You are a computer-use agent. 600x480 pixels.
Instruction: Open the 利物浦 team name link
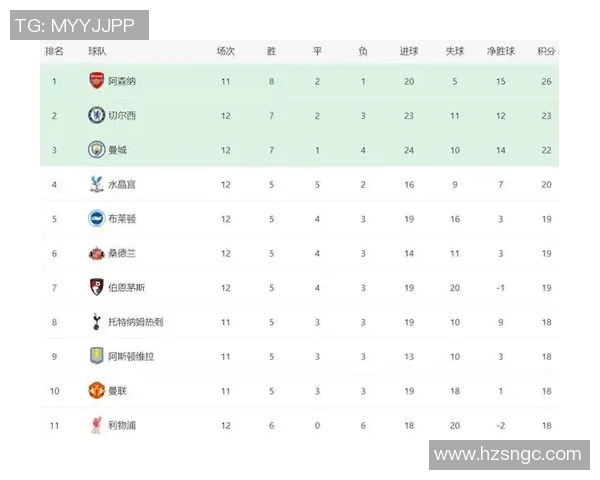122,425
